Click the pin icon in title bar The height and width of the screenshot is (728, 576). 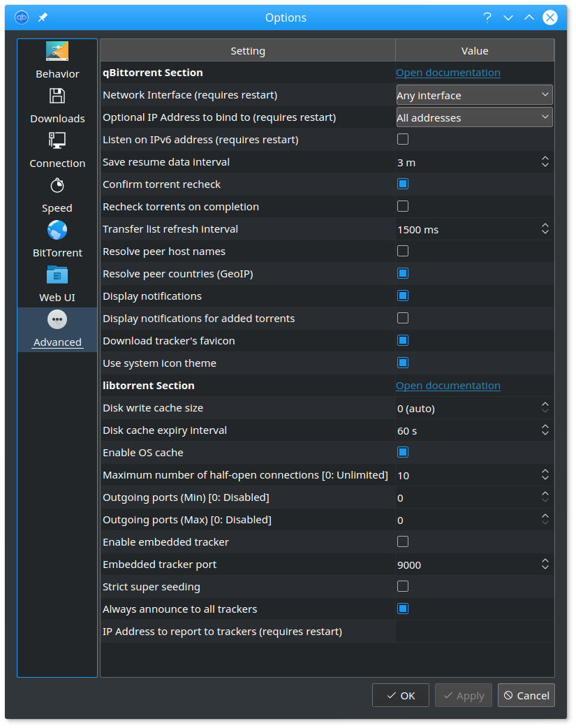[x=43, y=17]
